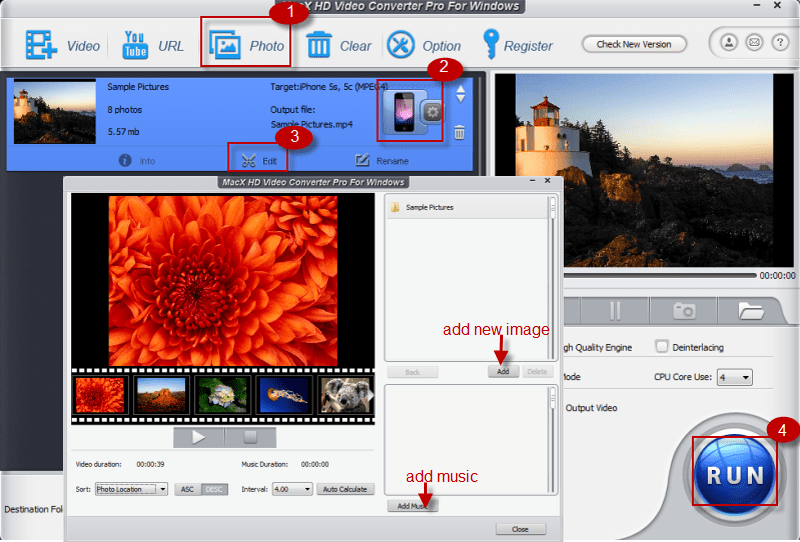Open the YouTube URL downloader
The height and width of the screenshot is (542, 800).
point(153,45)
